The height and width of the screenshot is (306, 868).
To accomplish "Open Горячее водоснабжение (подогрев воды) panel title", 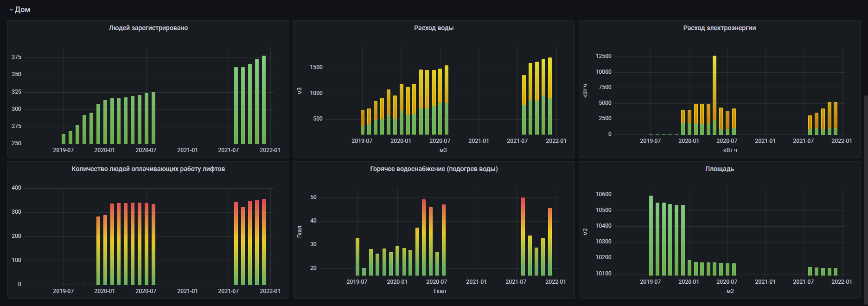I will [434, 169].
